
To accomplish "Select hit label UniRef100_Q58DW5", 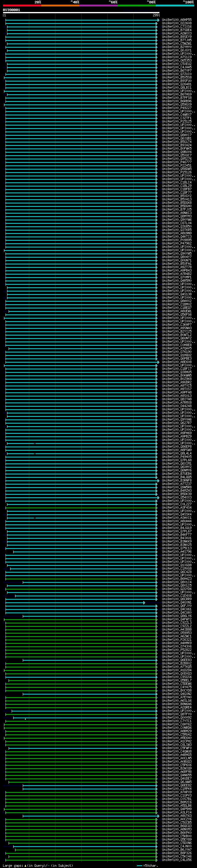I will click(177, 169).
